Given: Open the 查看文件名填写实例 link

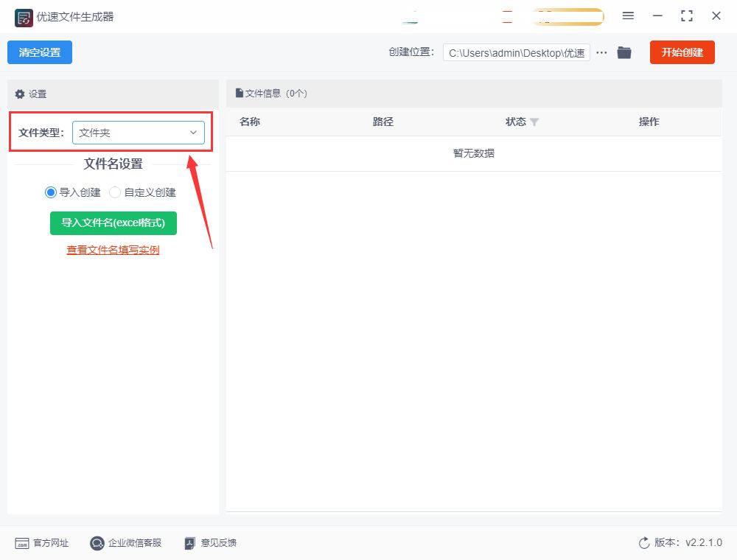Looking at the screenshot, I should click(x=113, y=250).
